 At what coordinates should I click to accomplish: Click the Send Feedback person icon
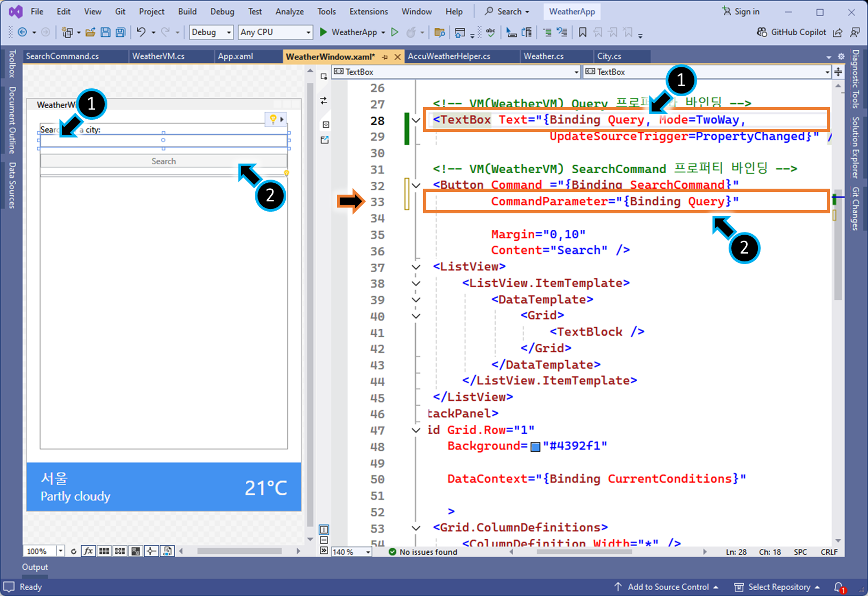pyautogui.click(x=855, y=32)
